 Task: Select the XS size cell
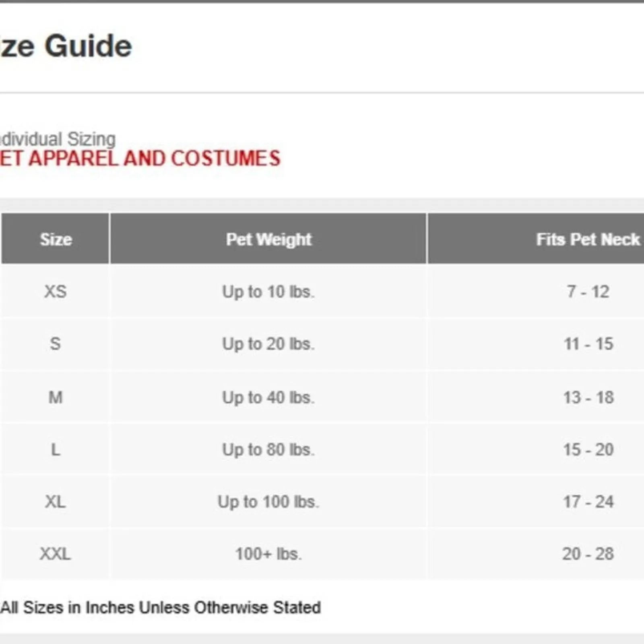[x=56, y=292]
